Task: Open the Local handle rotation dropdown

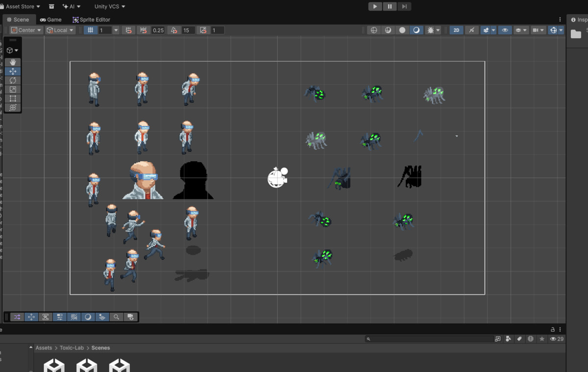Action: coord(60,30)
